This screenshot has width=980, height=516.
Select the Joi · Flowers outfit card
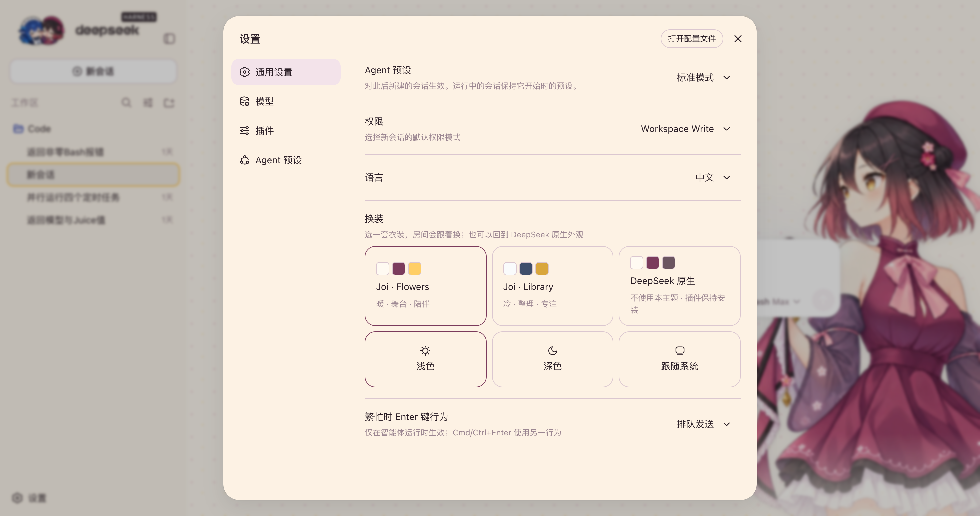pos(425,286)
